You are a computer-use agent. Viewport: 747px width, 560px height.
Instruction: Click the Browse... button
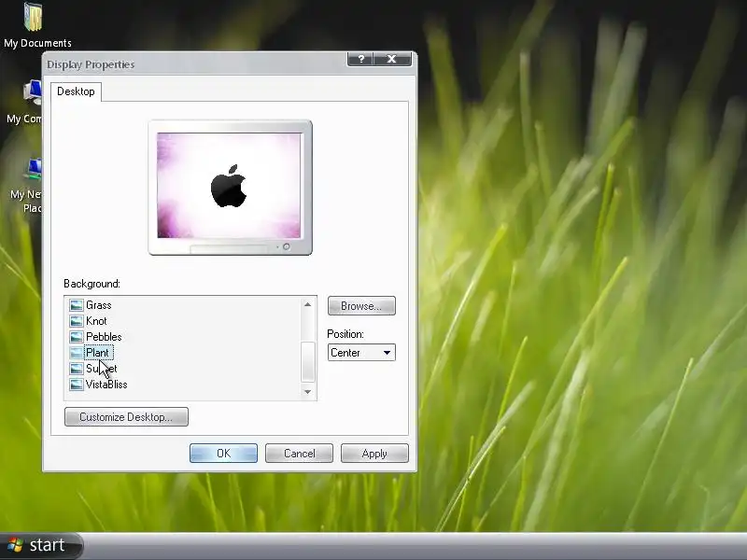click(x=361, y=306)
